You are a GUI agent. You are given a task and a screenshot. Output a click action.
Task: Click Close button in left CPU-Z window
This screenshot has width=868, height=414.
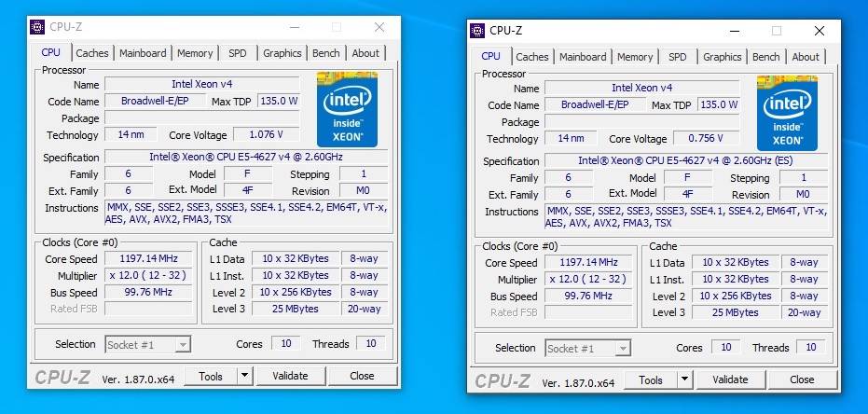pos(362,376)
